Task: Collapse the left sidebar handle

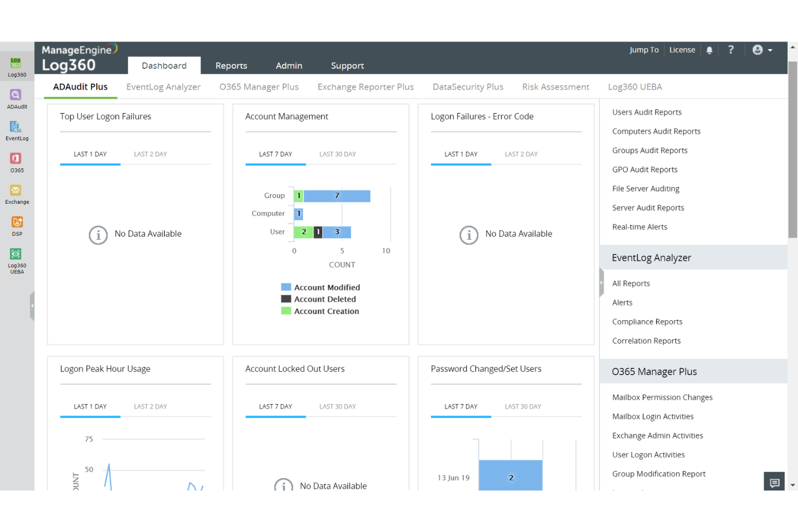Action: [32, 306]
